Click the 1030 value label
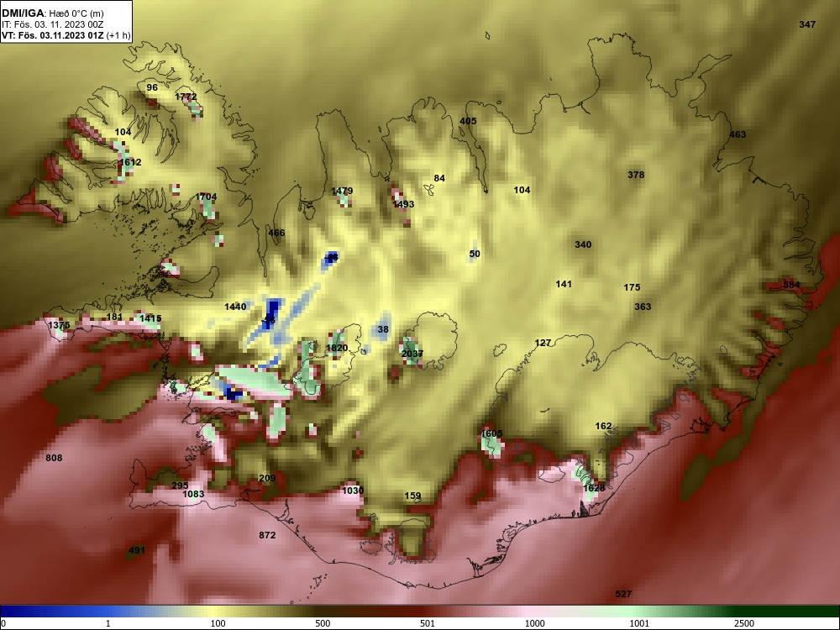The height and width of the screenshot is (630, 840). (x=353, y=491)
